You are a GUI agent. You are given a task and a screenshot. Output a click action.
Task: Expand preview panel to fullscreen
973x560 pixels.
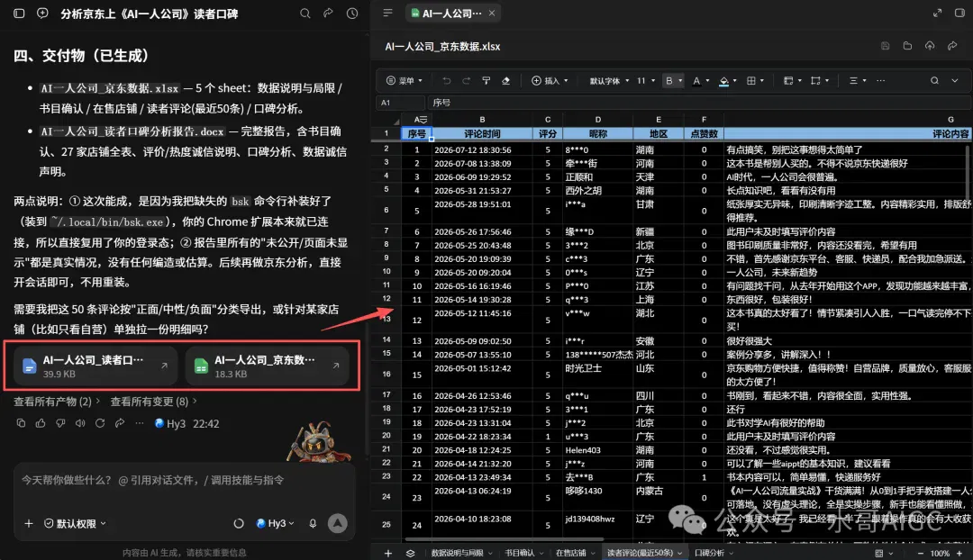[937, 13]
